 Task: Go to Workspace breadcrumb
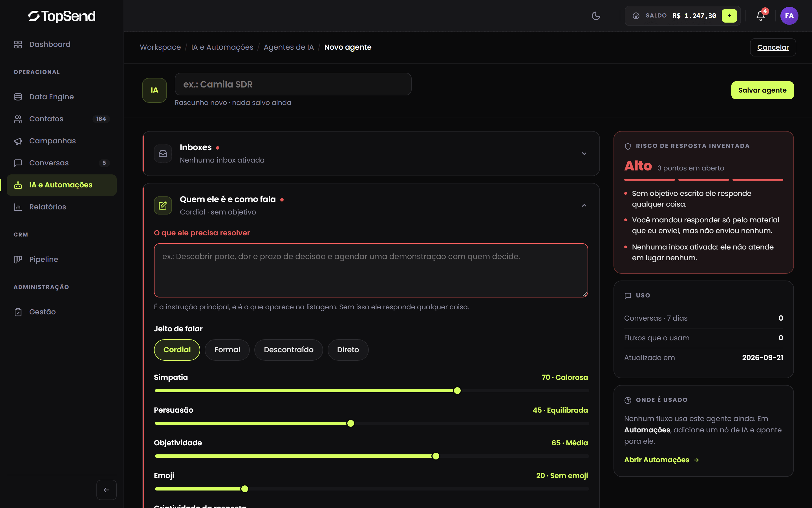click(x=160, y=47)
